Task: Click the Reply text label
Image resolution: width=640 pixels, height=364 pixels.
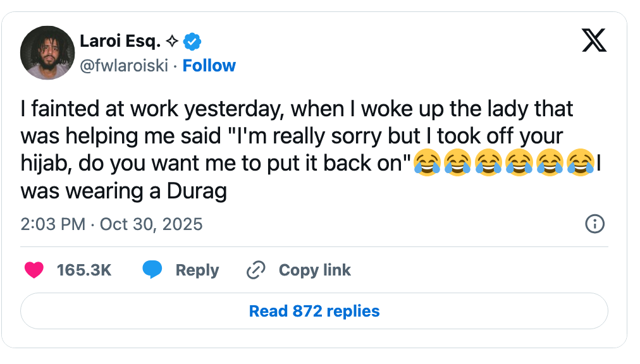Action: pyautogui.click(x=198, y=270)
